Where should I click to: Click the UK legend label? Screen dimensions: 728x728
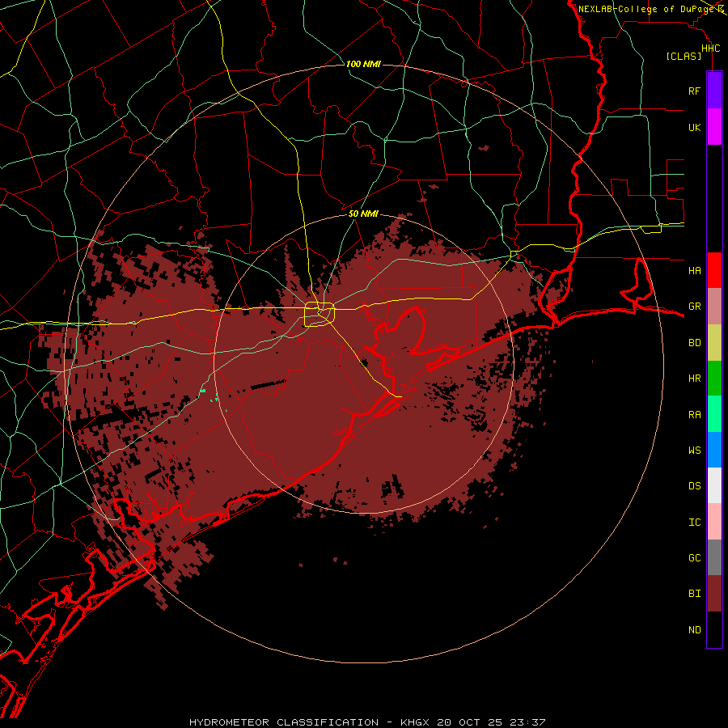click(x=695, y=127)
